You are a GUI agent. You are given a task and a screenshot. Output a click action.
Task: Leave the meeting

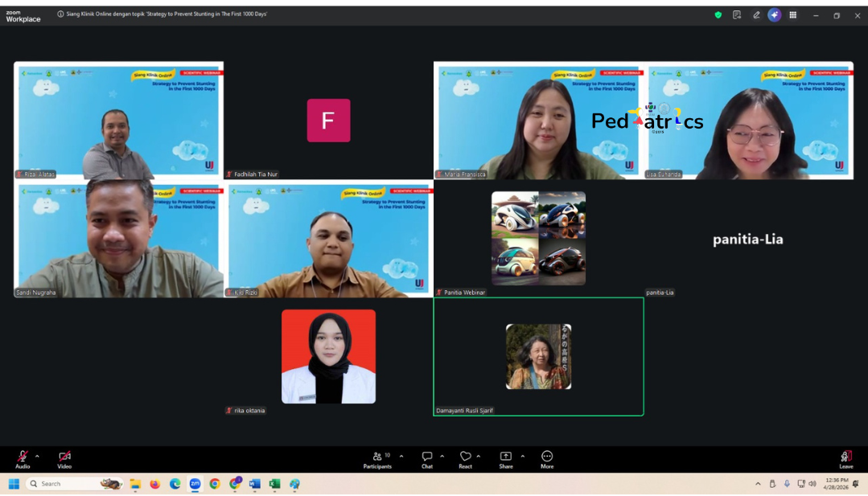846,458
